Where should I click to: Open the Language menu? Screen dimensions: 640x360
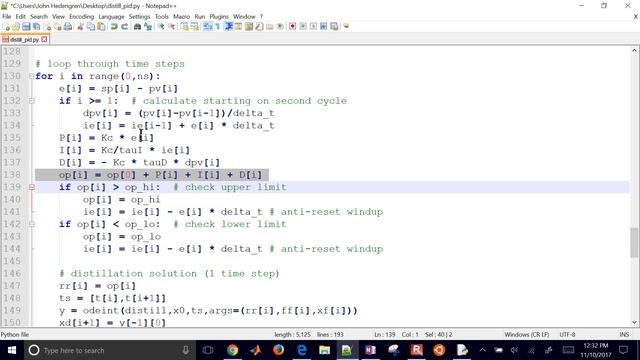[x=111, y=17]
